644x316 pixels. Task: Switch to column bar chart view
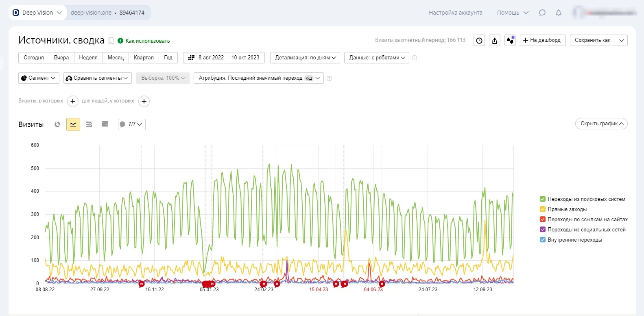click(105, 124)
